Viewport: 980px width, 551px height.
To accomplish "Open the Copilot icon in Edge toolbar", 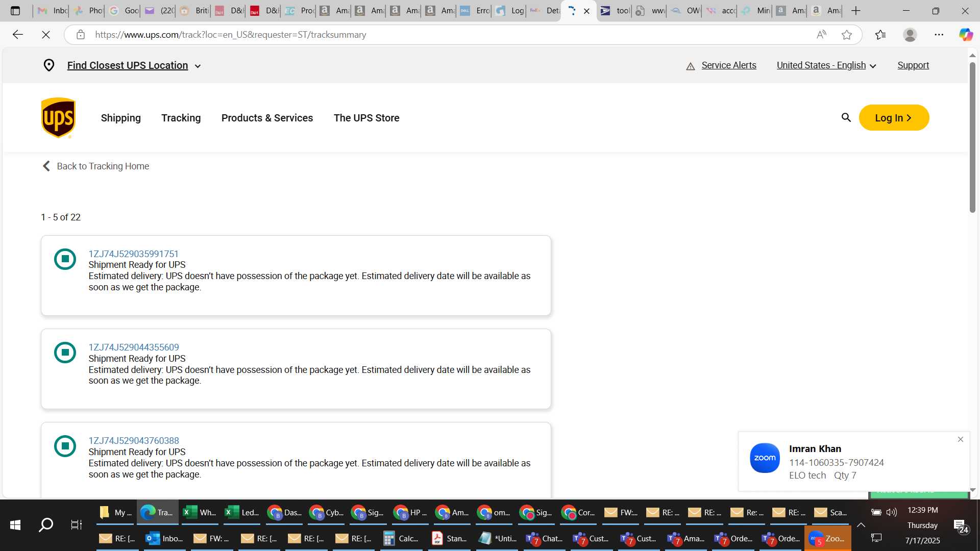I will [966, 35].
